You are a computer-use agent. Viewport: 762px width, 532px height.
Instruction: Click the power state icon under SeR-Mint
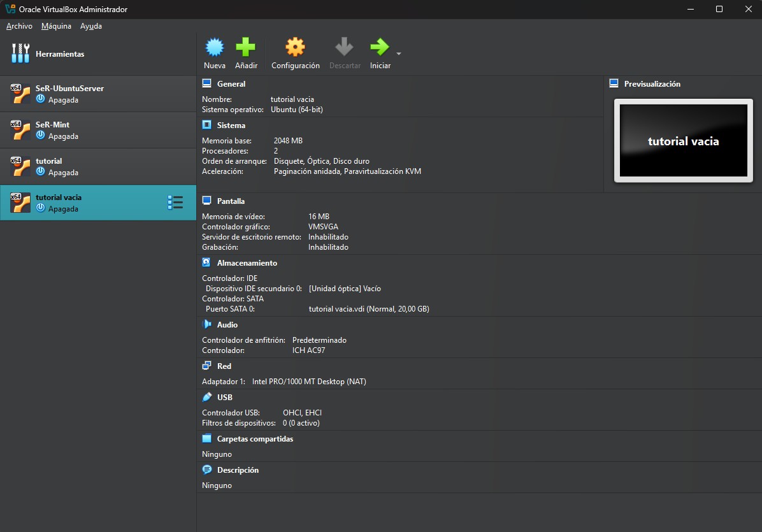pos(40,136)
